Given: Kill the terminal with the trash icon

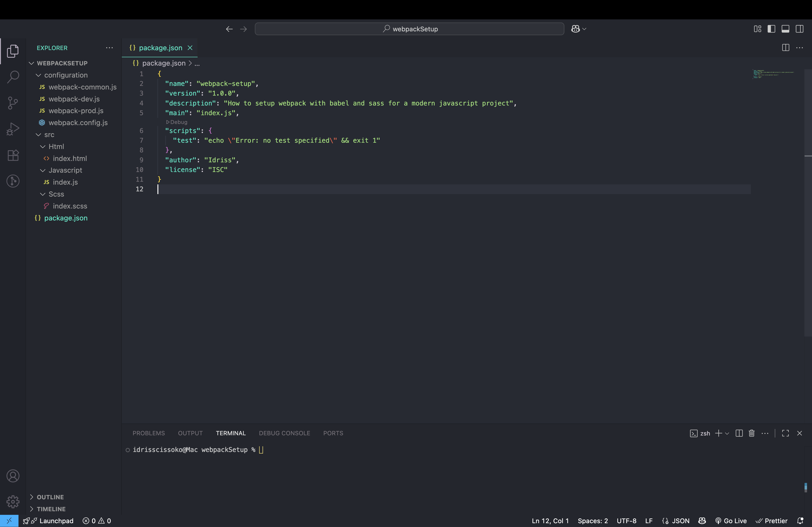Looking at the screenshot, I should (x=752, y=433).
